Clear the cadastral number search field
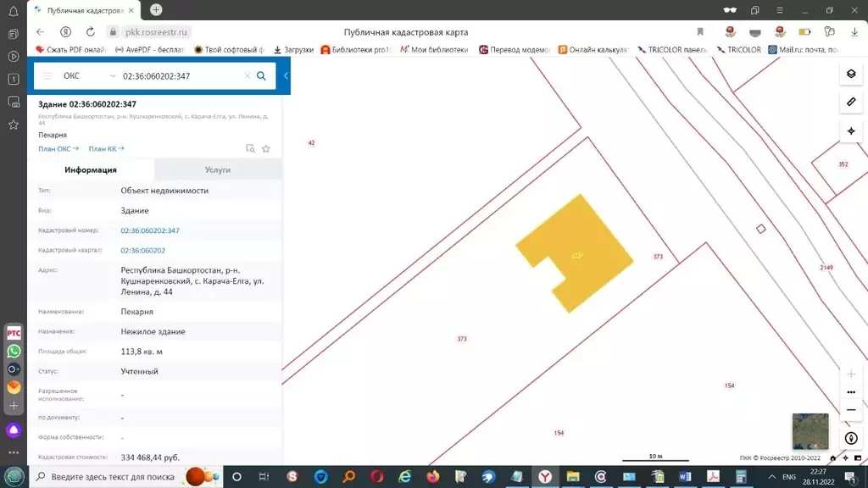The width and height of the screenshot is (868, 488). pyautogui.click(x=248, y=76)
